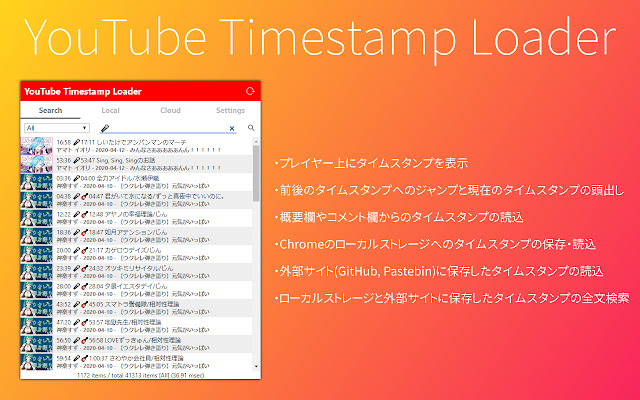Switch to the Search tab
The width and height of the screenshot is (640, 400).
50,110
